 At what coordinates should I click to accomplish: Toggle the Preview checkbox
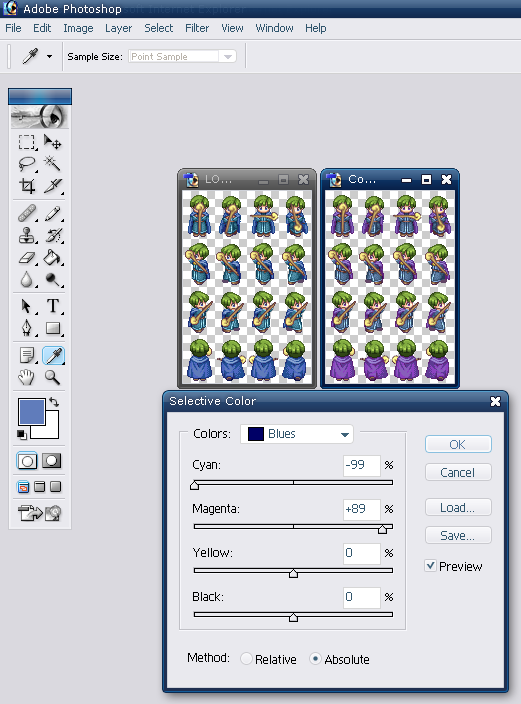coord(430,566)
